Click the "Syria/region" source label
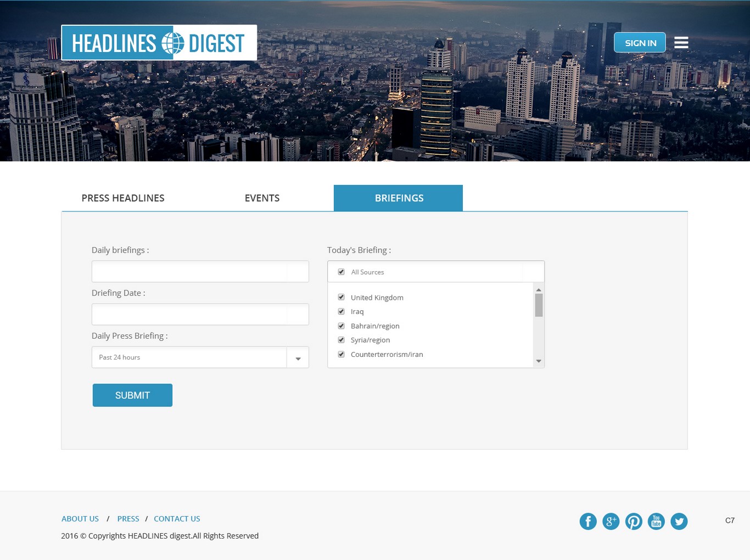 point(371,340)
